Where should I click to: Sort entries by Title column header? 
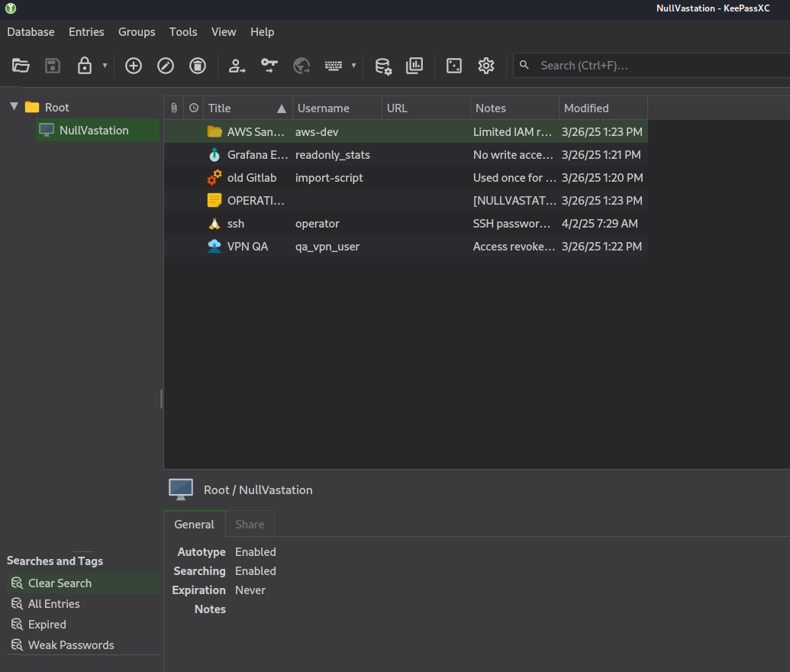248,108
